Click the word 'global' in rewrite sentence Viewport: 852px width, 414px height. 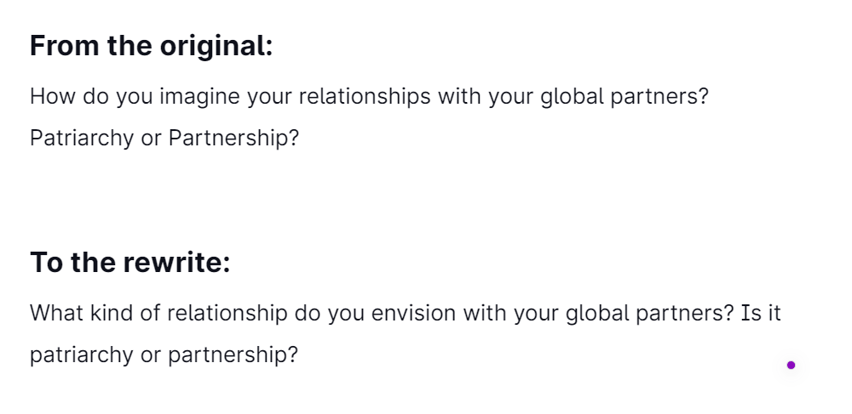(x=598, y=313)
